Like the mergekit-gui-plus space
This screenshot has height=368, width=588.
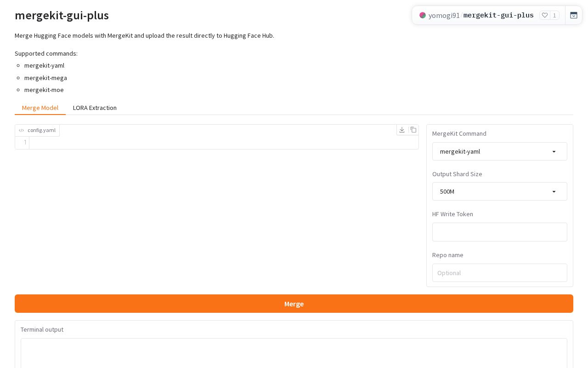545,15
